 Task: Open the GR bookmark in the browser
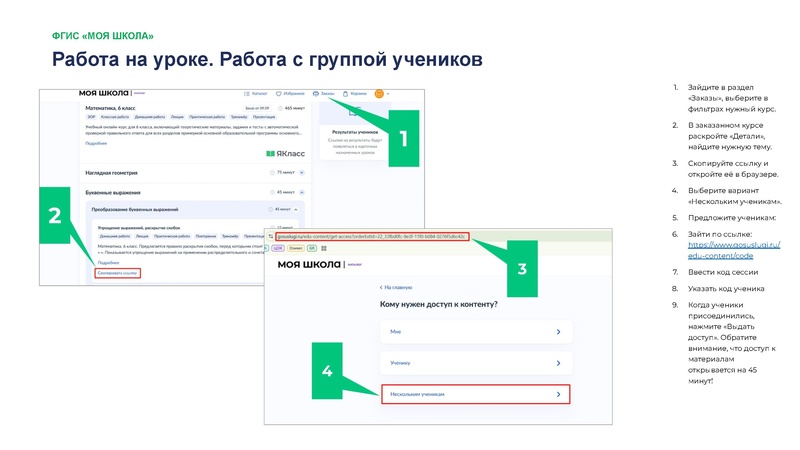312,248
